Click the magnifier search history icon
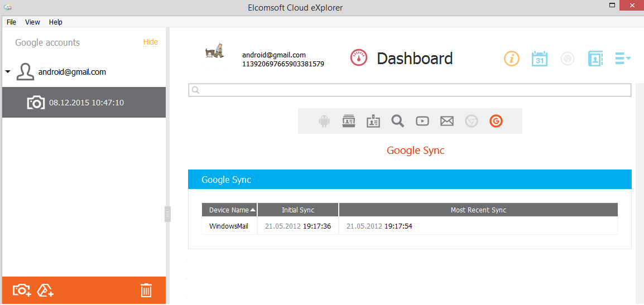This screenshot has width=644, height=305. coord(397,121)
